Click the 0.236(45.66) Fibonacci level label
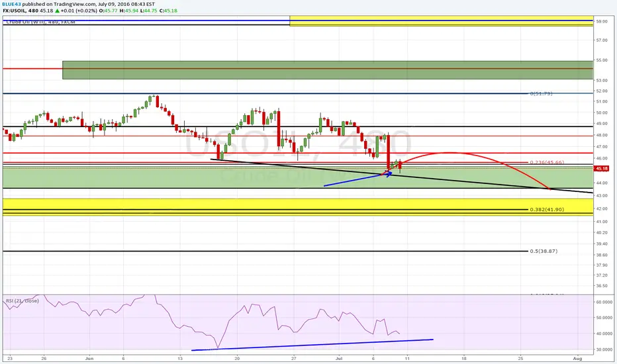617x364 pixels. tap(547, 162)
